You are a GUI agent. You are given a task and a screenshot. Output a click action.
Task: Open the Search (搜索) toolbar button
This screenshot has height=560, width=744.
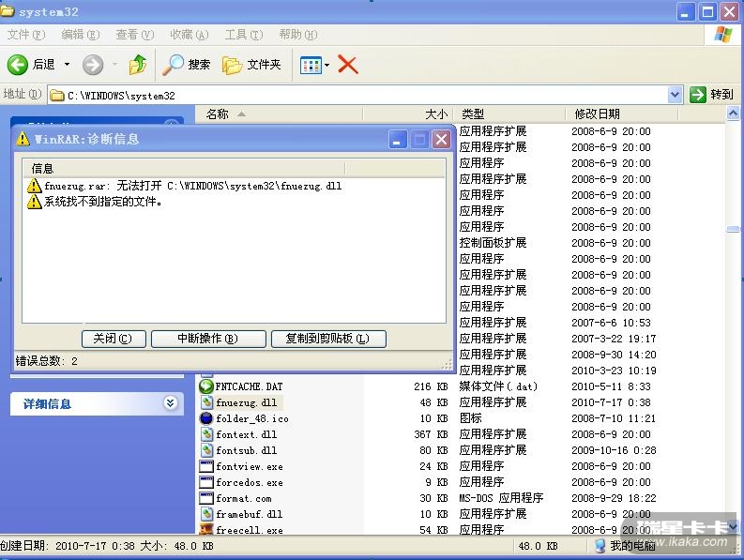click(x=186, y=65)
